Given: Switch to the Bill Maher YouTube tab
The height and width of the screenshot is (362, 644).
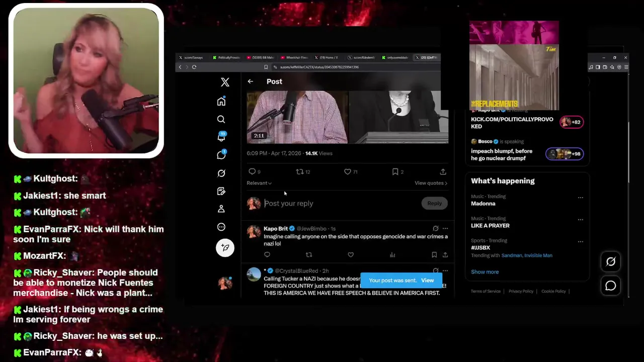Looking at the screenshot, I should click(261, 57).
